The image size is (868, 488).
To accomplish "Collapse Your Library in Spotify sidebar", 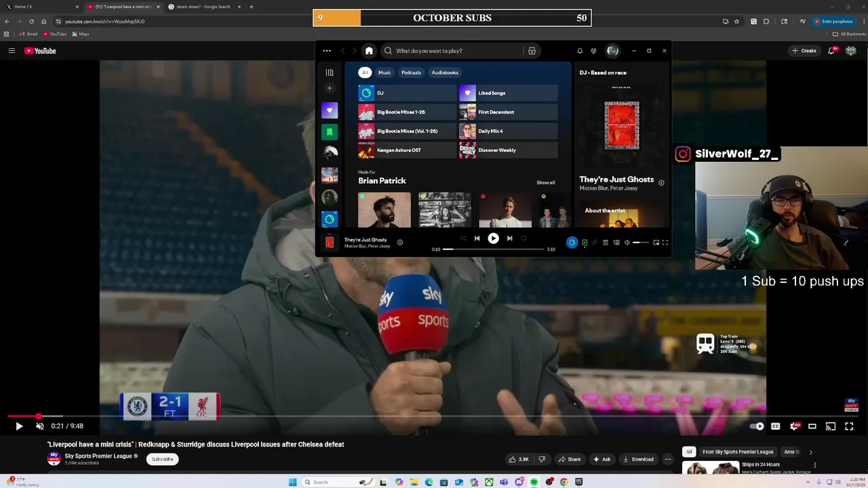I will pyautogui.click(x=330, y=73).
